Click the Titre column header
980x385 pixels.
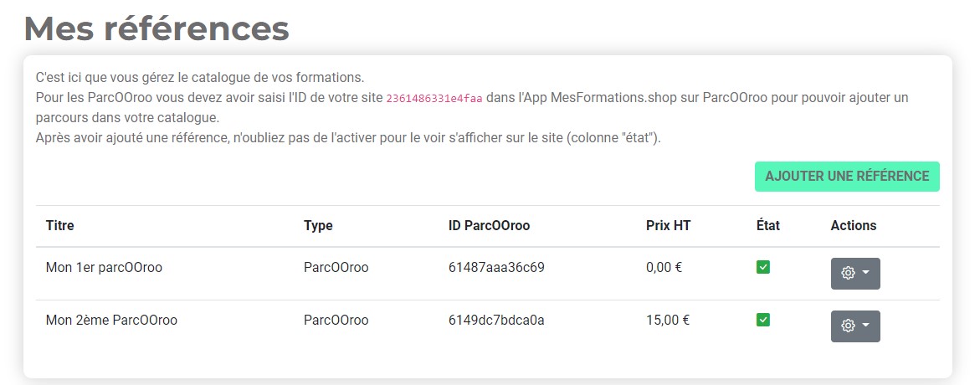[x=60, y=226]
